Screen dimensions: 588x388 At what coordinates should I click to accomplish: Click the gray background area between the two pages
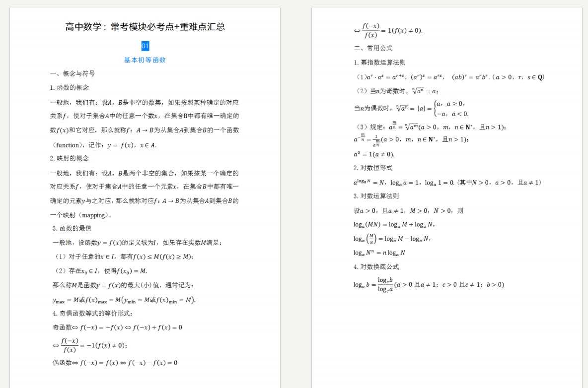tap(296, 198)
